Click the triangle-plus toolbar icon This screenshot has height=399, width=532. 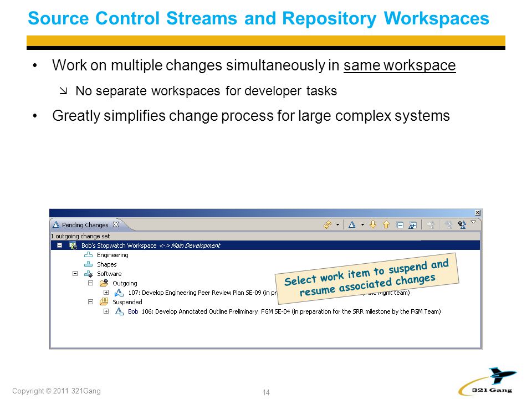[412, 225]
